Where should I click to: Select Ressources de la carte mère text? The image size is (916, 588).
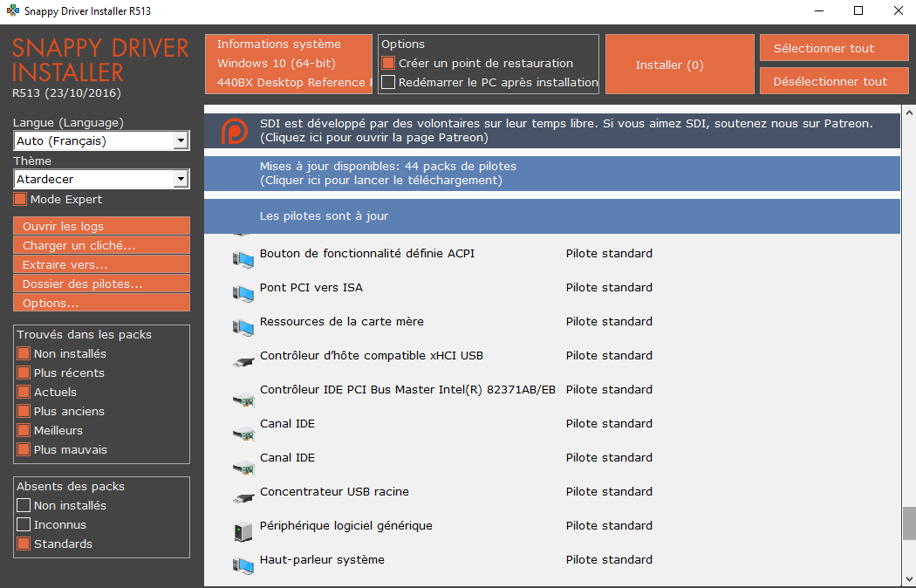tap(342, 321)
